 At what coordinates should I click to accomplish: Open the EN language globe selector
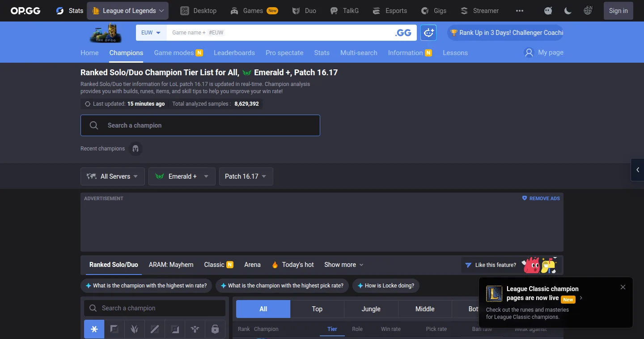(588, 10)
